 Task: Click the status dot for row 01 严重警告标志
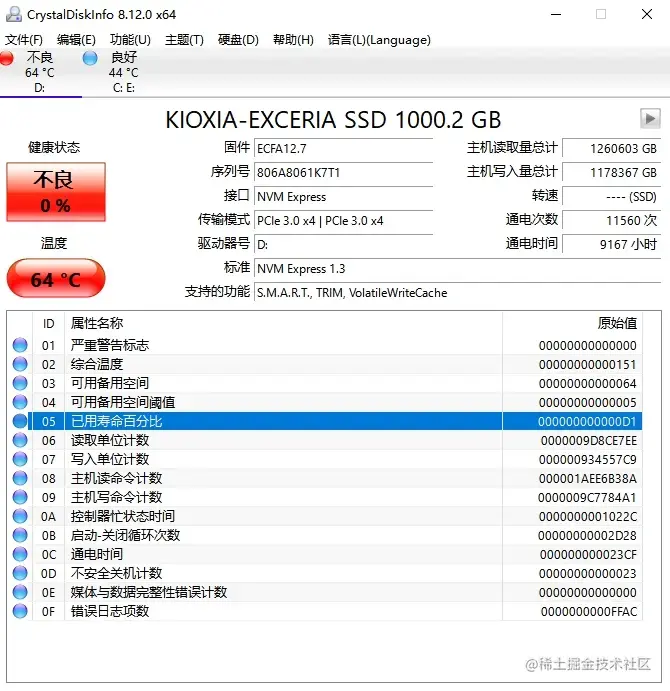tap(20, 345)
